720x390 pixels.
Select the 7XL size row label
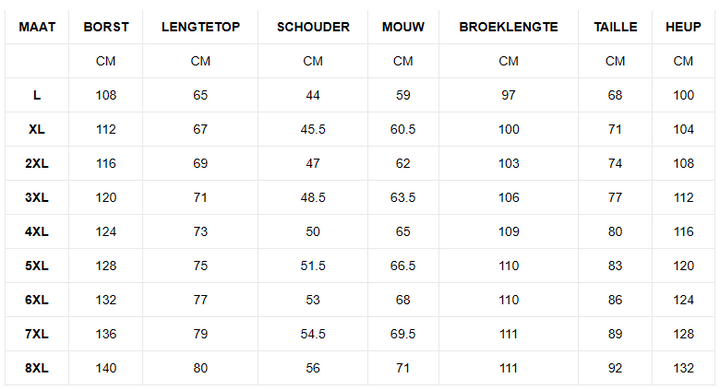point(37,334)
